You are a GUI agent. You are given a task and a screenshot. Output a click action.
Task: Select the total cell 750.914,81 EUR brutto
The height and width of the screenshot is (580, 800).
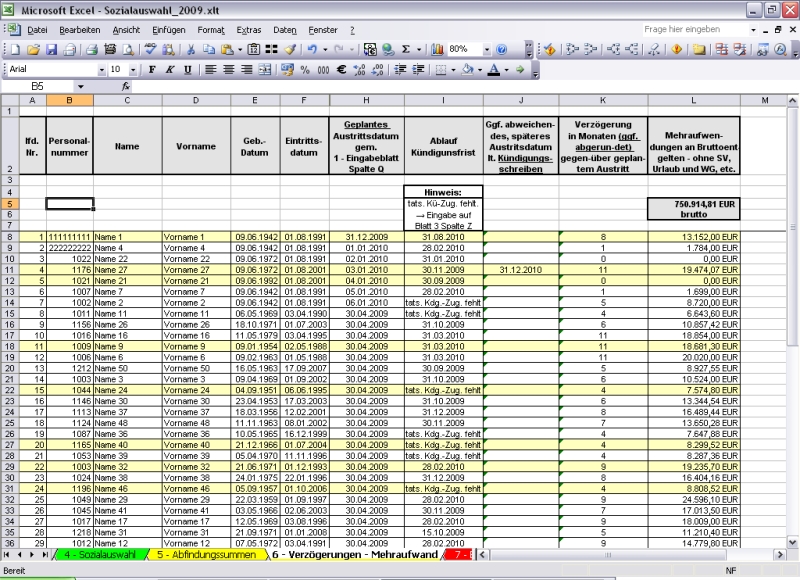[693, 209]
